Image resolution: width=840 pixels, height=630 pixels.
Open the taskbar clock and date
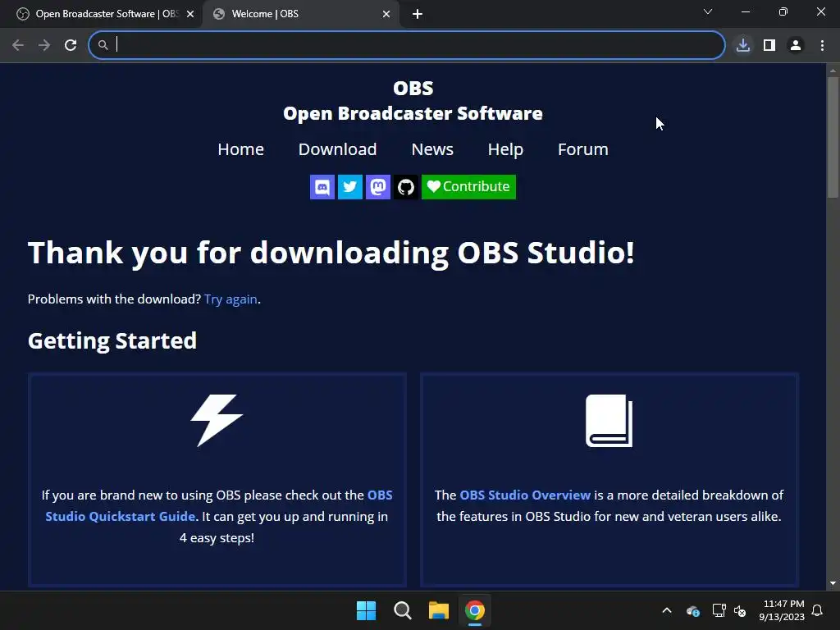pos(782,610)
